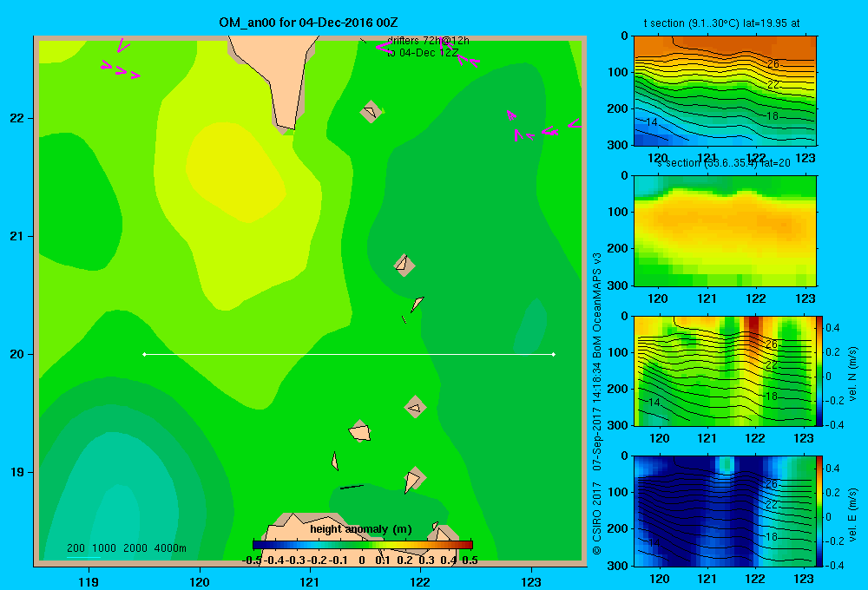Click the latitude label 21 on the main map
Screen dimensions: 868x590
(16, 236)
